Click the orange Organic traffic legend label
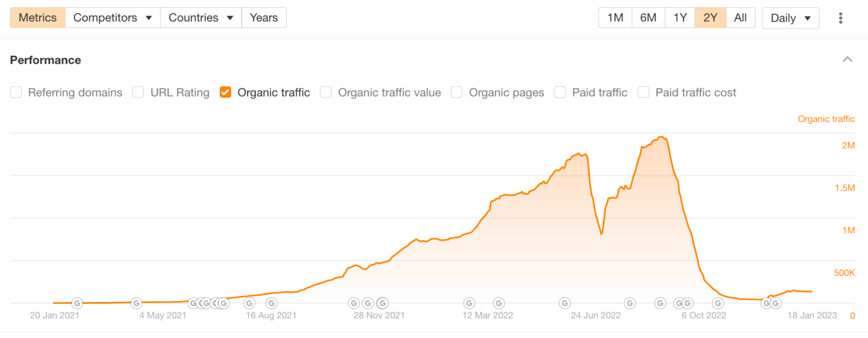868x338 pixels. [826, 118]
